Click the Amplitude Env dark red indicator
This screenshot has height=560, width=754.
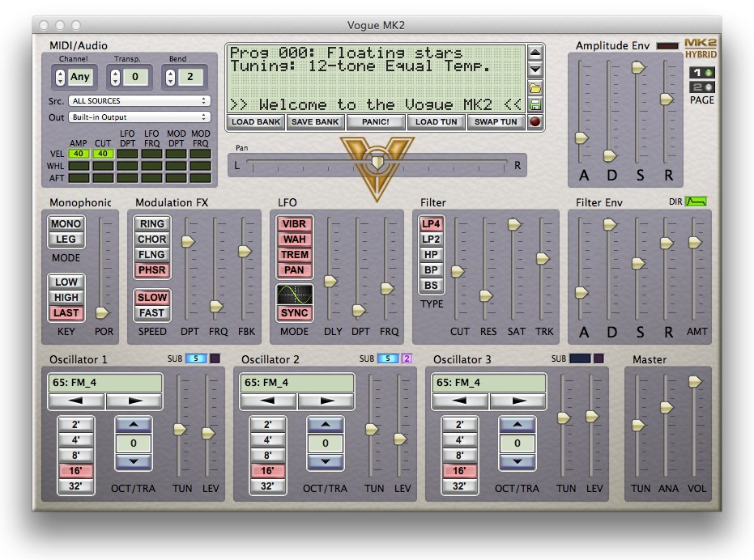pos(667,45)
